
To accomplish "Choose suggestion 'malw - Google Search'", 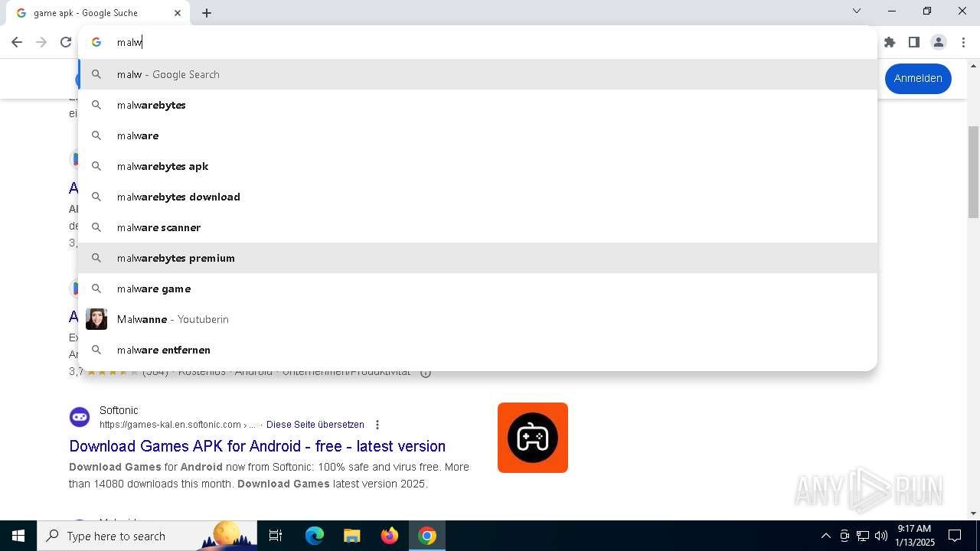I will point(478,74).
